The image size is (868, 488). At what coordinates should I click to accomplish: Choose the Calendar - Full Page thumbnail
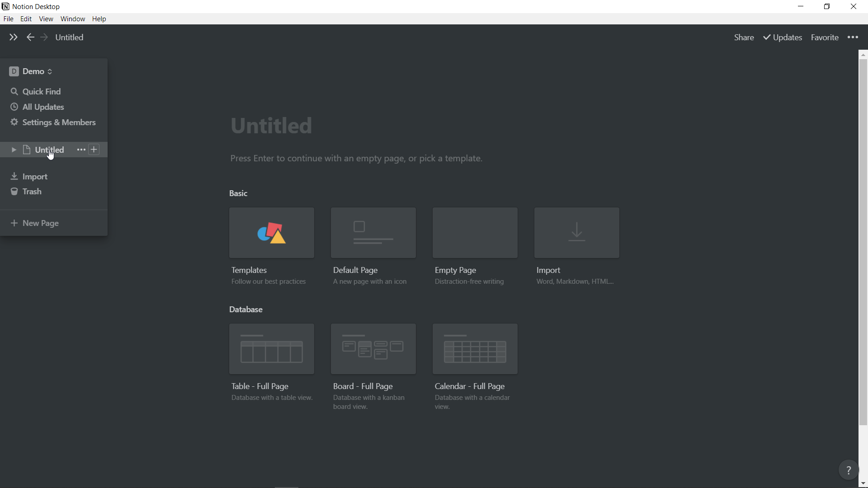(x=475, y=349)
